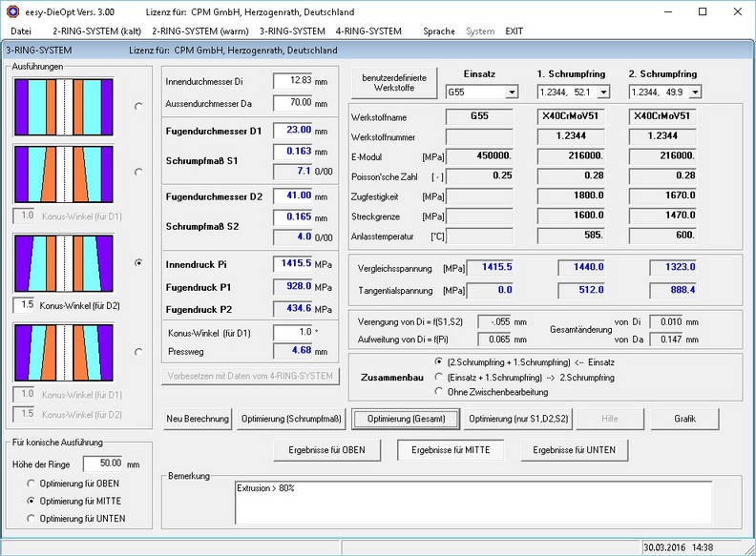
Task: Open the Sprache menu
Action: click(x=439, y=31)
